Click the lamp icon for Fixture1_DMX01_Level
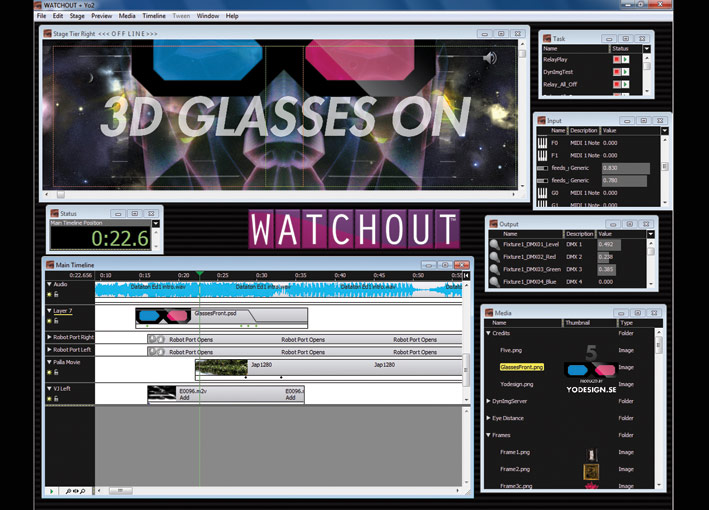 click(x=495, y=245)
